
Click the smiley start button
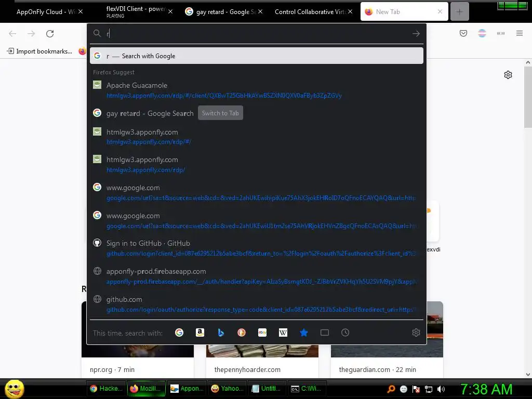tap(14, 389)
